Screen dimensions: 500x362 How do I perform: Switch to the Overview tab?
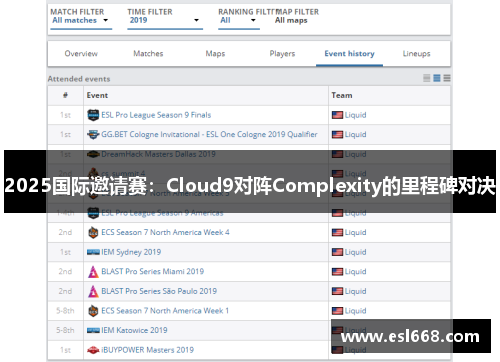click(81, 54)
